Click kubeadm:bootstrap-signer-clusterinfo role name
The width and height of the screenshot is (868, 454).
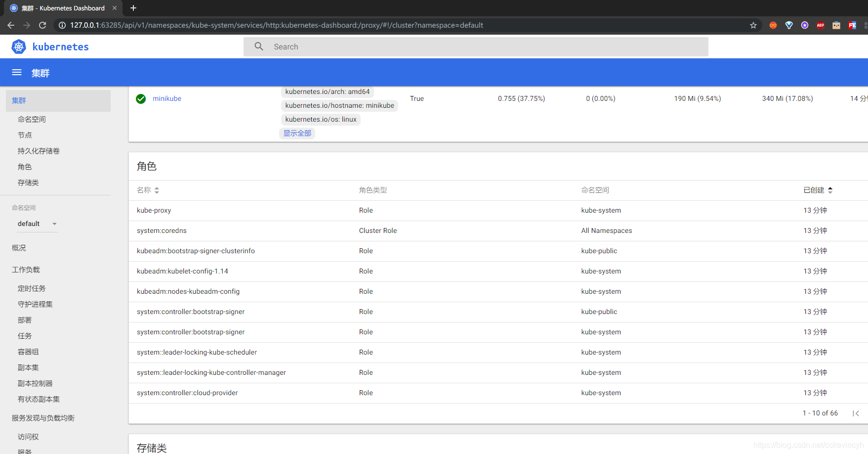click(x=196, y=251)
